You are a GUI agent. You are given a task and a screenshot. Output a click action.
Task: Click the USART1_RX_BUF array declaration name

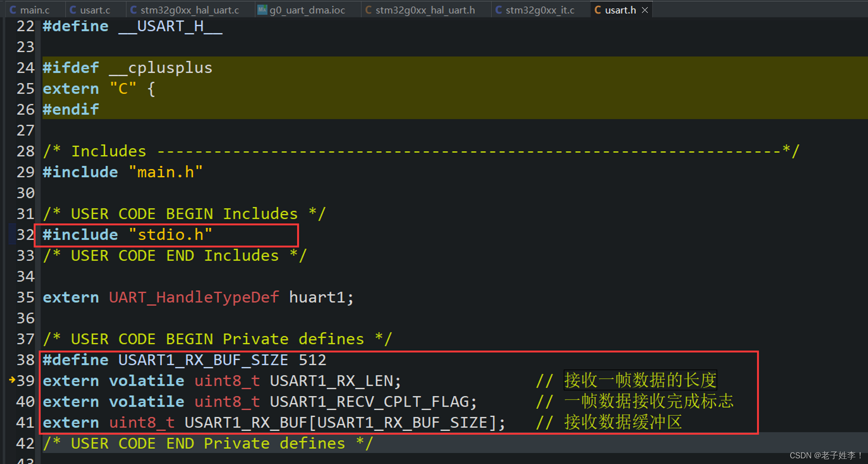tap(246, 422)
